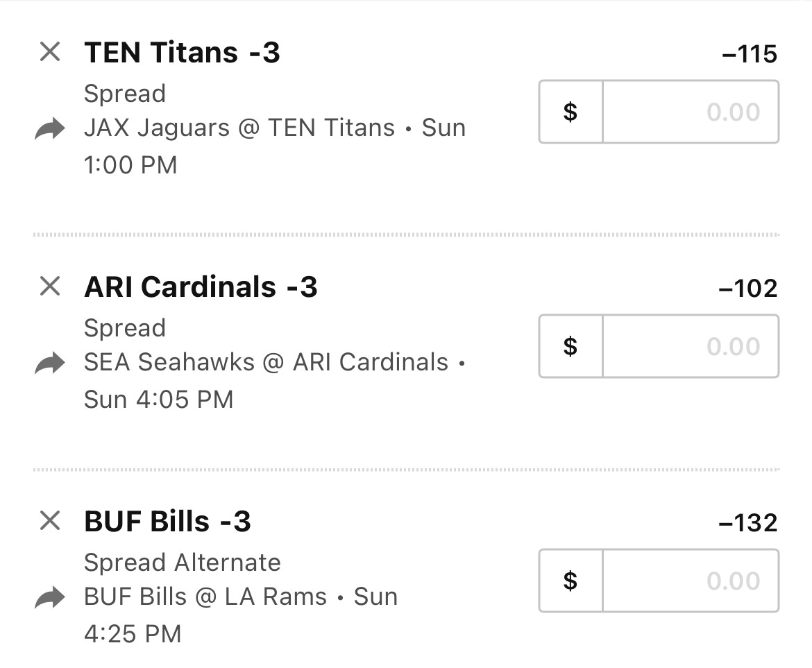812x668 pixels.
Task: Click the Cardinals wager amount field
Action: point(691,346)
